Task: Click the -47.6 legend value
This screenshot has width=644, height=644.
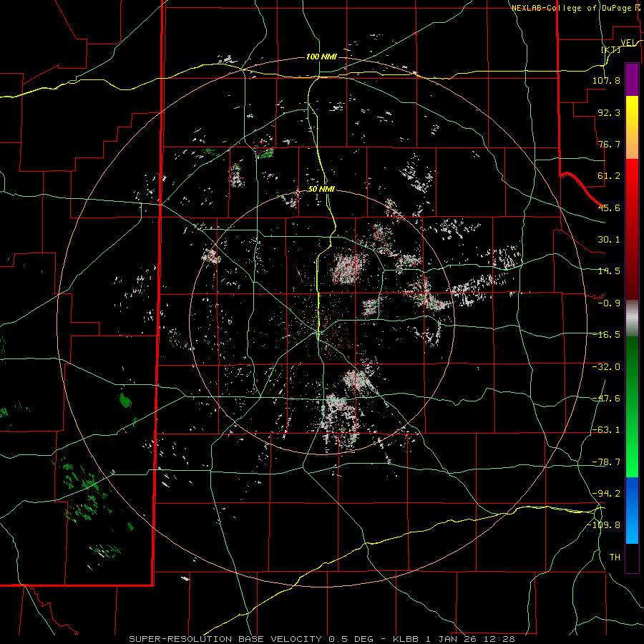Action: coord(606,399)
